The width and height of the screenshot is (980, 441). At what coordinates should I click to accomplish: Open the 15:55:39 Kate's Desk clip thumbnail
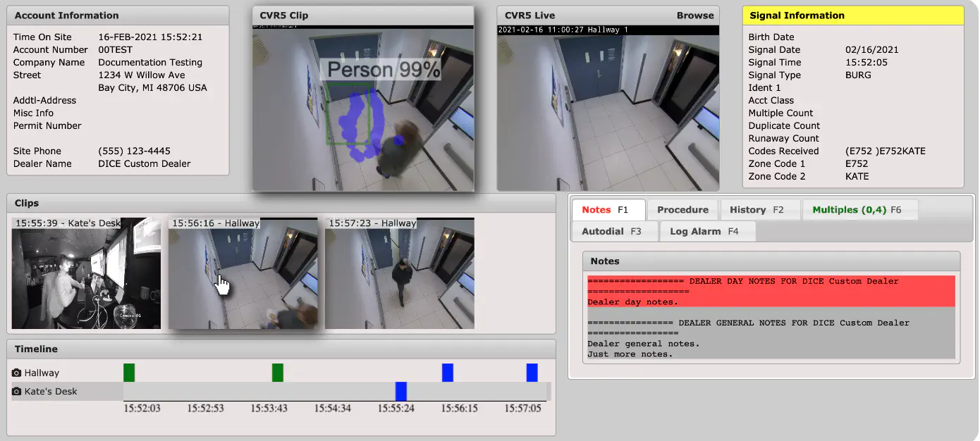86,273
